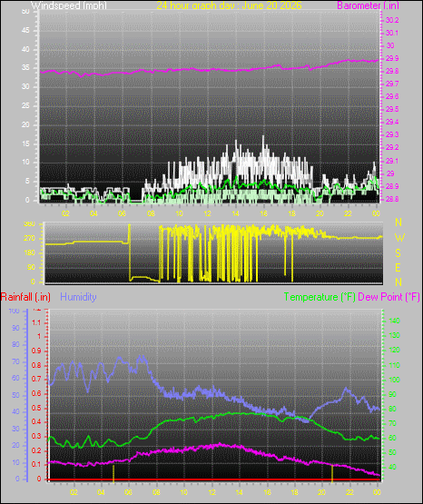Click wind direction axis value 180
The height and width of the screenshot is (504, 423).
pos(30,253)
